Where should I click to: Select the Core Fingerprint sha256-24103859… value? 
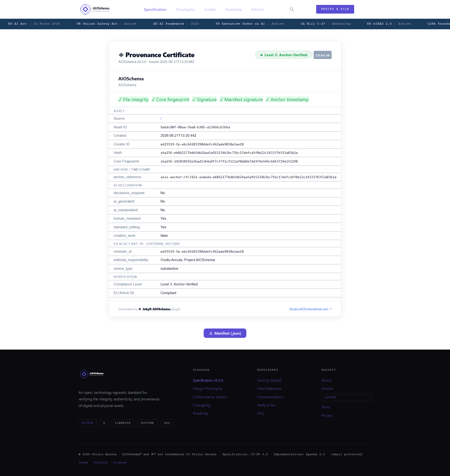click(229, 161)
